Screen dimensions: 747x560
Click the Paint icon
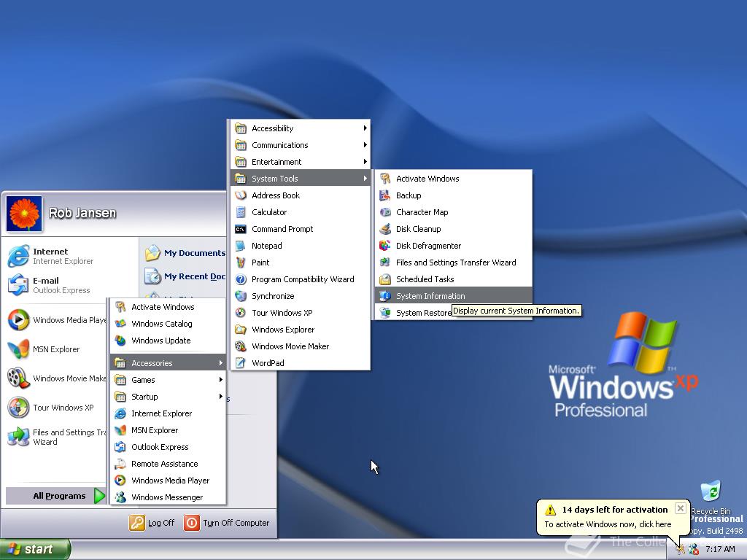(241, 262)
